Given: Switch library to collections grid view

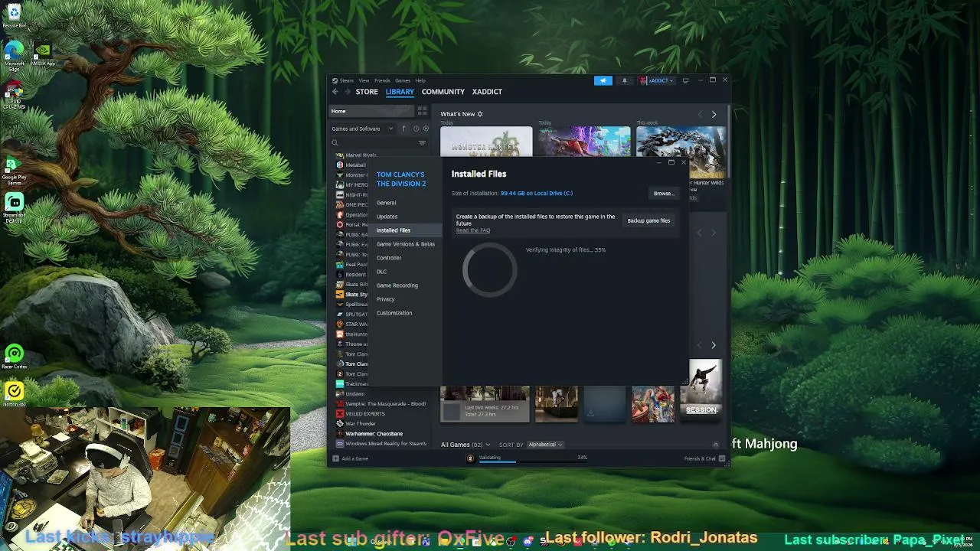Looking at the screenshot, I should point(422,111).
